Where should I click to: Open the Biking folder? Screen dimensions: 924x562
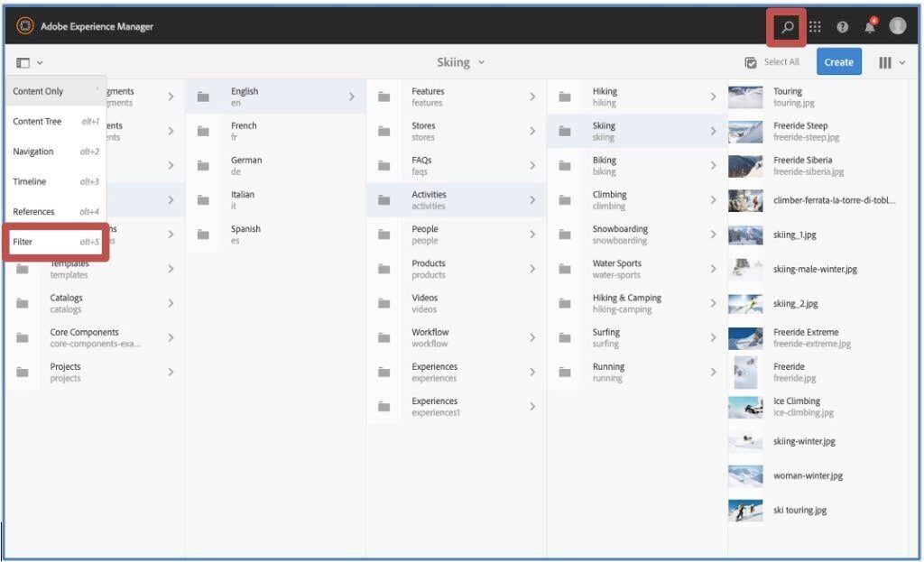tap(637, 166)
